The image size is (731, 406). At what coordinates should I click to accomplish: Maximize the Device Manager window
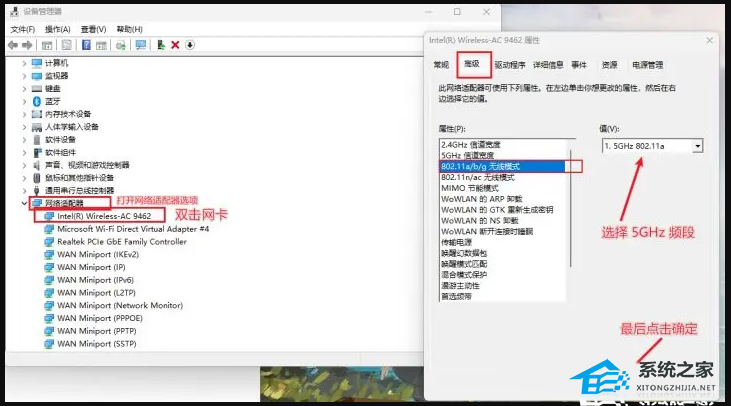click(457, 12)
